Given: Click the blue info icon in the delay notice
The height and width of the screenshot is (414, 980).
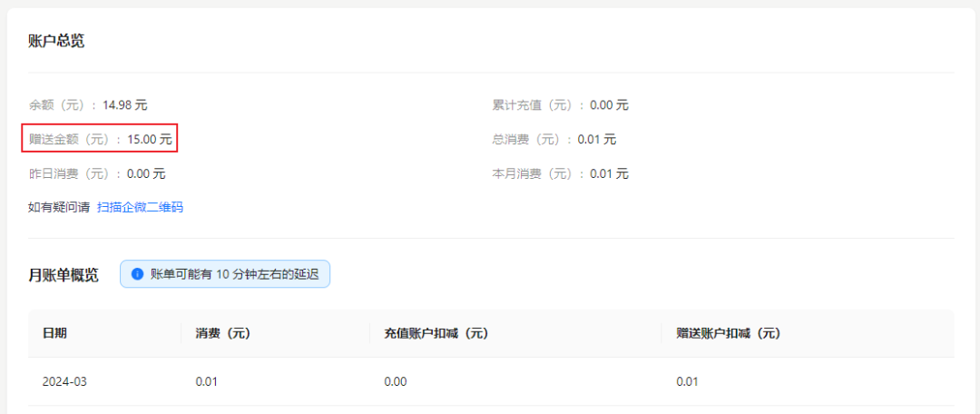Looking at the screenshot, I should click(x=137, y=274).
